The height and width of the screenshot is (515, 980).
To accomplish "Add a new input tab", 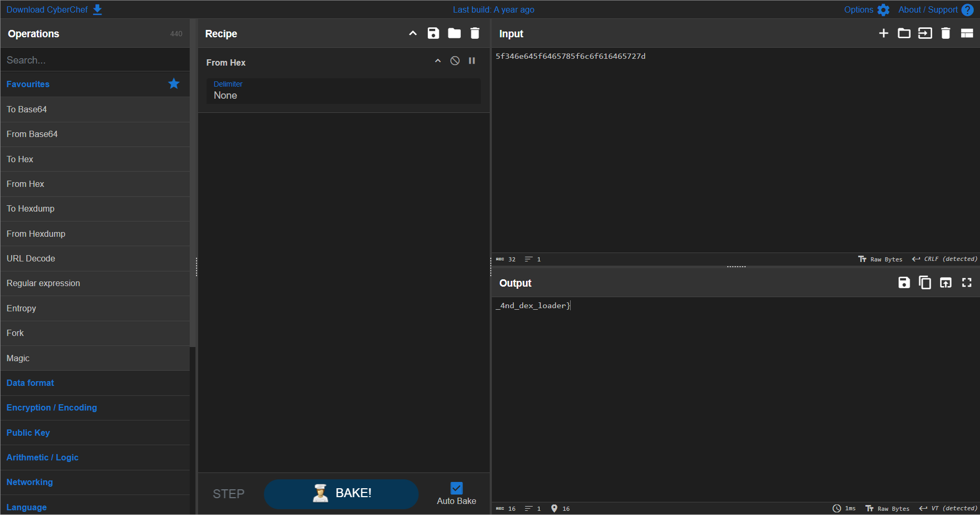I will click(883, 34).
